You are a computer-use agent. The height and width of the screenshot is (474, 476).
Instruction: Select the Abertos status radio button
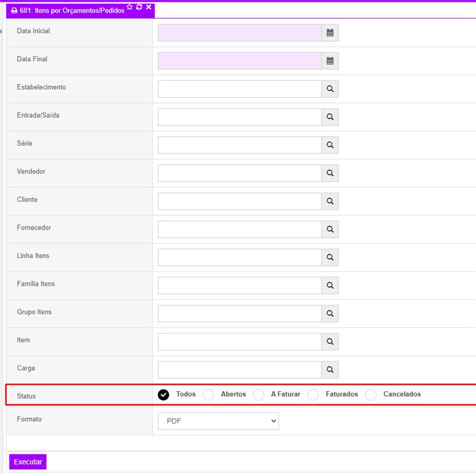[x=209, y=394]
